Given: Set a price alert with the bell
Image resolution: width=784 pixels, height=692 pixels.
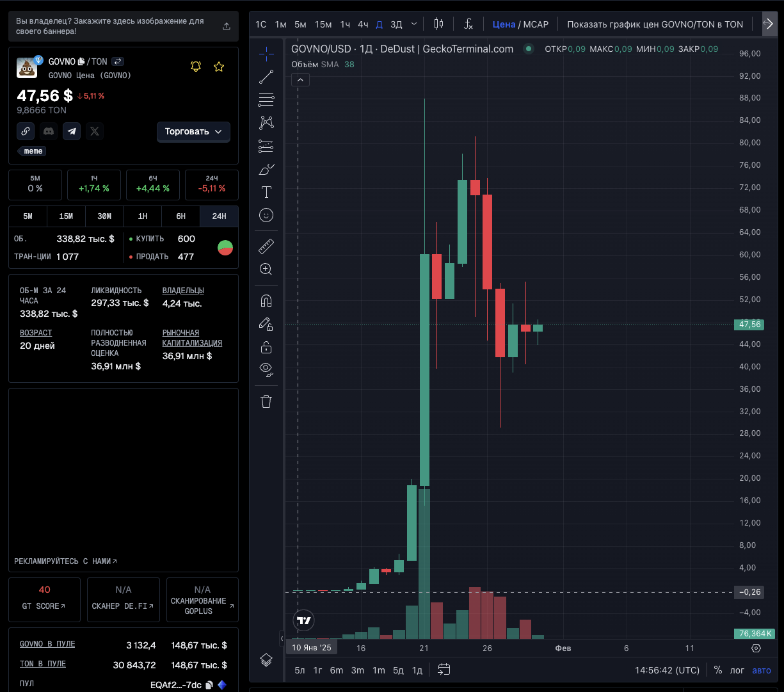Looking at the screenshot, I should (196, 67).
